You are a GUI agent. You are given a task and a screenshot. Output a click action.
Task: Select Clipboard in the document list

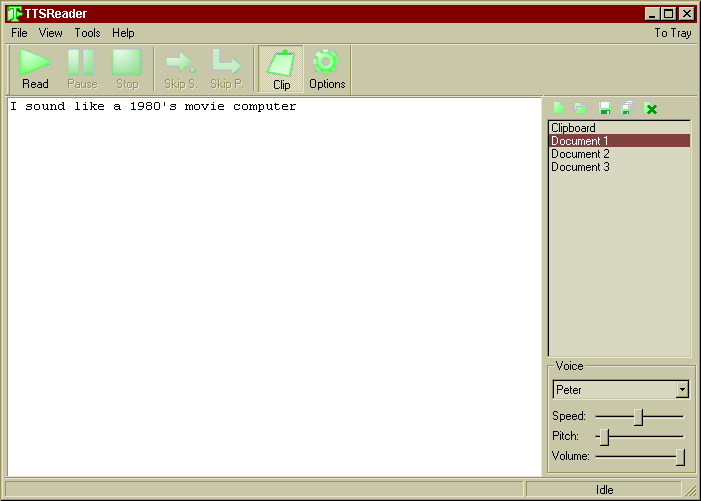pyautogui.click(x=573, y=128)
